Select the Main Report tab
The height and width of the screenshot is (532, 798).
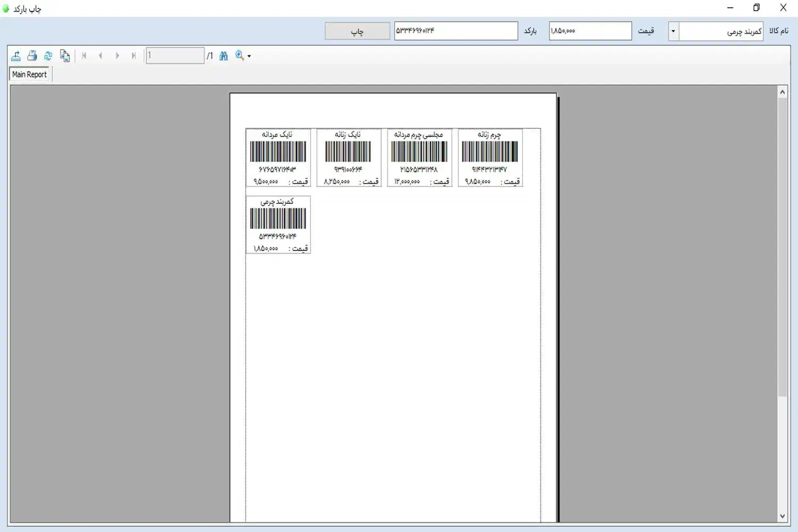click(x=30, y=74)
